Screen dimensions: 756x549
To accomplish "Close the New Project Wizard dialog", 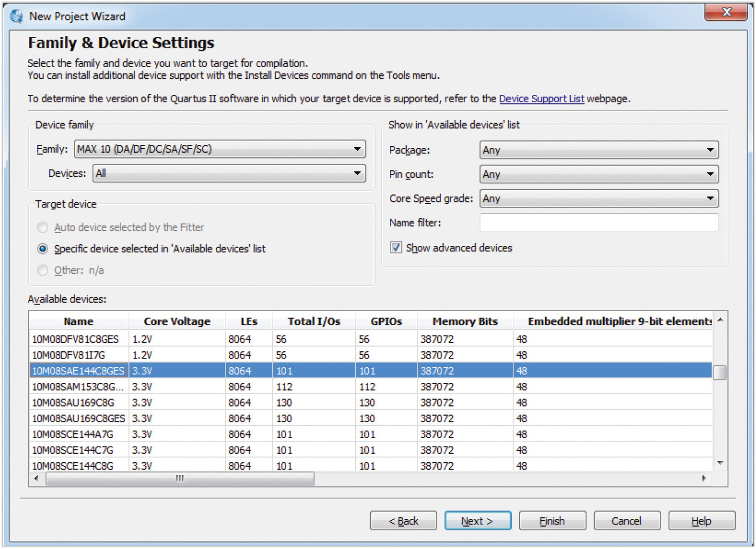I will pyautogui.click(x=725, y=12).
